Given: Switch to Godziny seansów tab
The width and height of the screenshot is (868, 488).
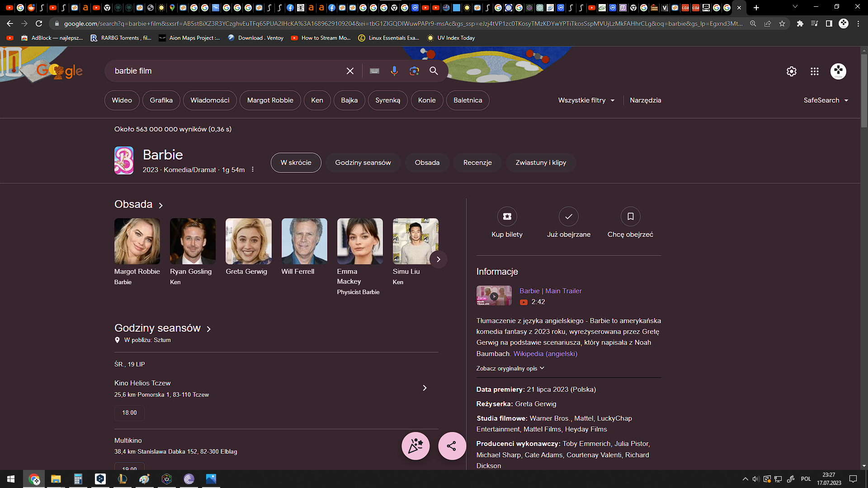Looking at the screenshot, I should click(x=363, y=163).
